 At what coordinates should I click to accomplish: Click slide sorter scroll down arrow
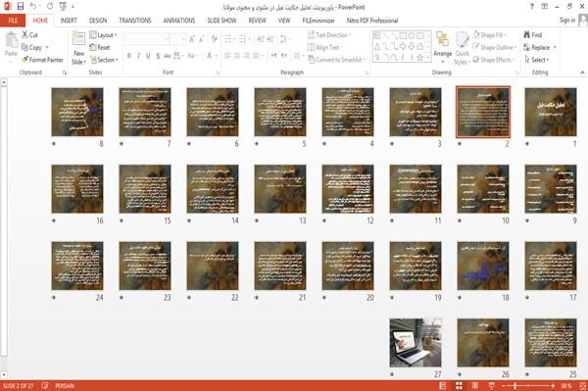(4, 374)
